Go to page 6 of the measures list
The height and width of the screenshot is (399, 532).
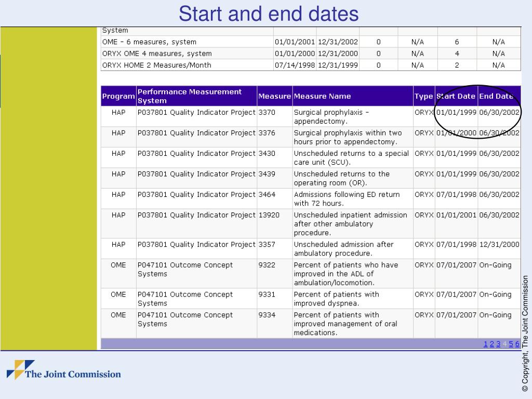coord(517,344)
